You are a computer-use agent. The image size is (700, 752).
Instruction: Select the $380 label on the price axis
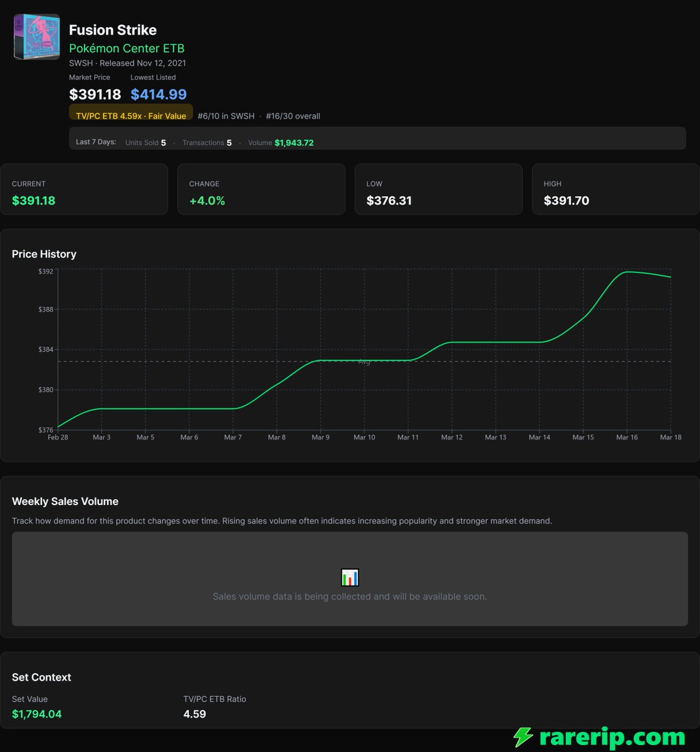pyautogui.click(x=46, y=390)
